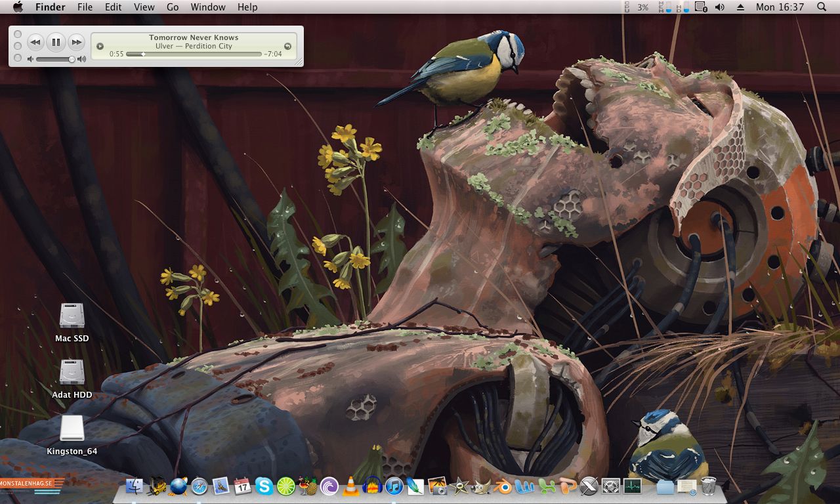This screenshot has height=504, width=840.
Task: Launch Safari compass icon in dock
Action: (x=199, y=486)
